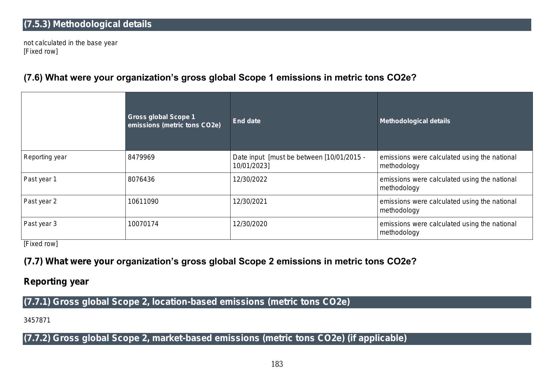This screenshot has width=554, height=392.
Task: Click methodology text in the Past year 3 row
Action: (448, 228)
